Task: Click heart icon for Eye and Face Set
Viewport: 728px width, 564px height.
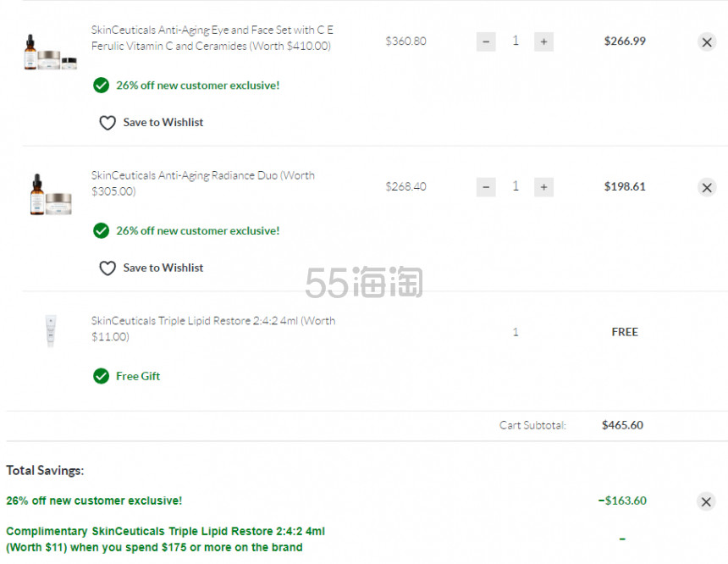Action: tap(108, 123)
